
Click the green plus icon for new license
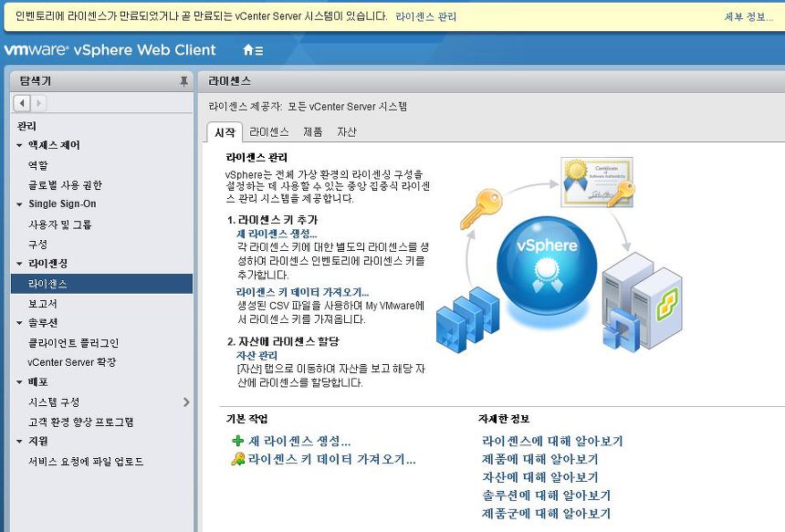(x=238, y=441)
